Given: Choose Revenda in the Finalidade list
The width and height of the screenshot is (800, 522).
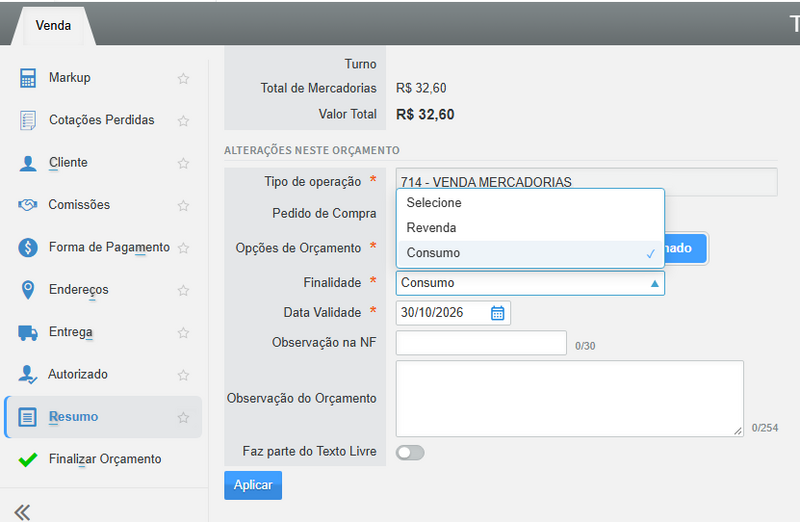Looking at the screenshot, I should tap(530, 228).
